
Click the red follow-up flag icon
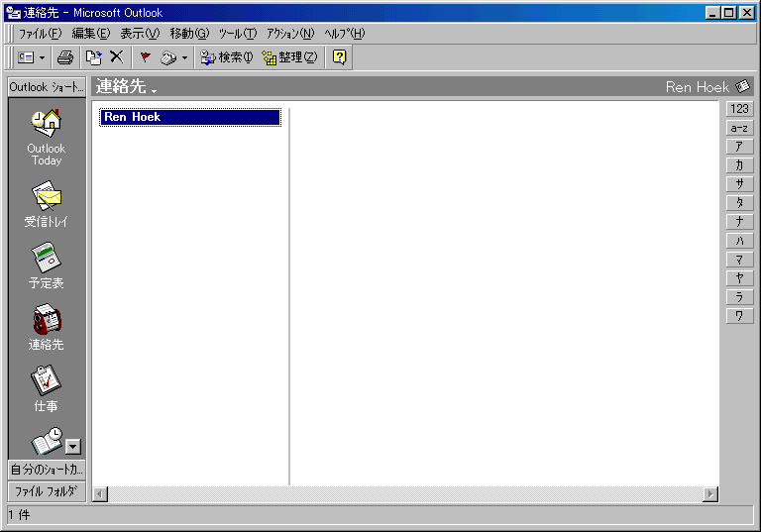(x=145, y=57)
